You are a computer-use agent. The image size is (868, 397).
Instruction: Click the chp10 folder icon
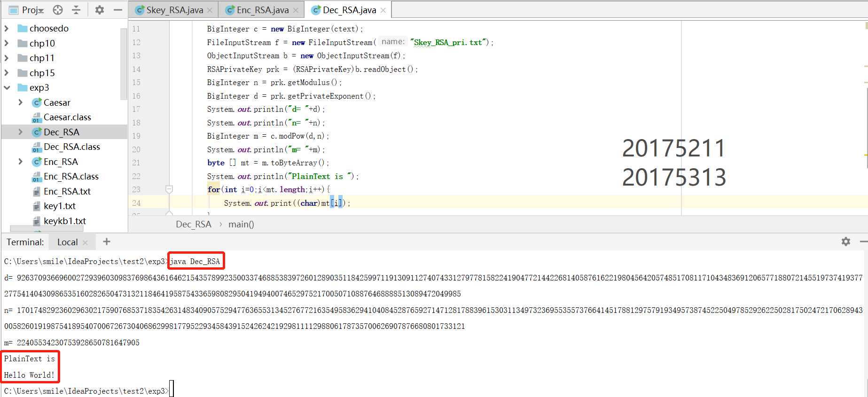[22, 43]
